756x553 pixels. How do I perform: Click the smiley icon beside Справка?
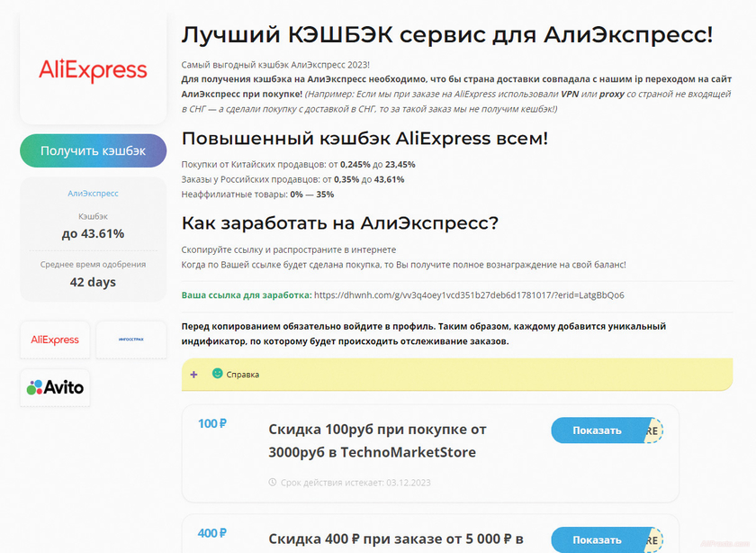216,374
